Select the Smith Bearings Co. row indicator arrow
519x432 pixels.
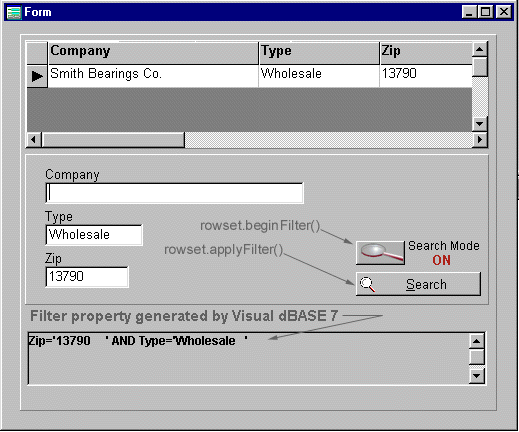click(37, 76)
